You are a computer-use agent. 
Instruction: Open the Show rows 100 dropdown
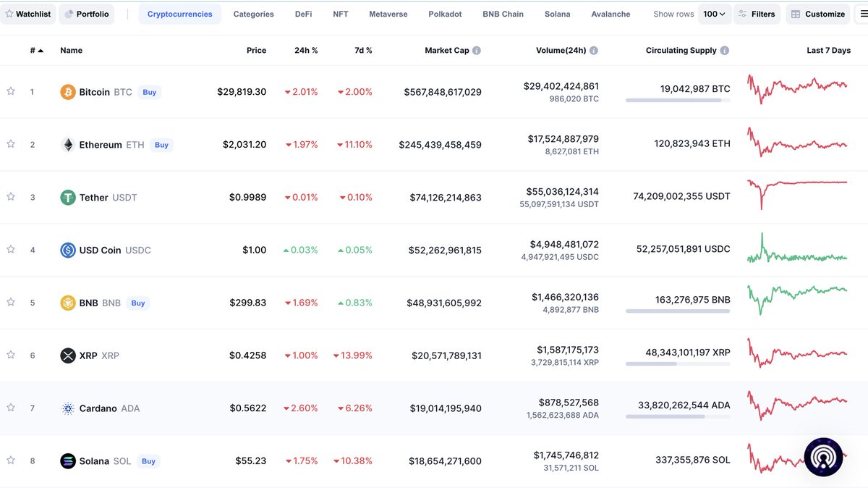coord(715,14)
